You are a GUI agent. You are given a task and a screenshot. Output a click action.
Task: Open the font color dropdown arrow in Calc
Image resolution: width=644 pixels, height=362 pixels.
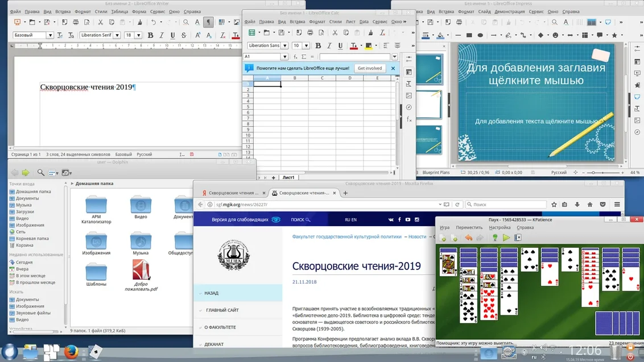(x=361, y=45)
